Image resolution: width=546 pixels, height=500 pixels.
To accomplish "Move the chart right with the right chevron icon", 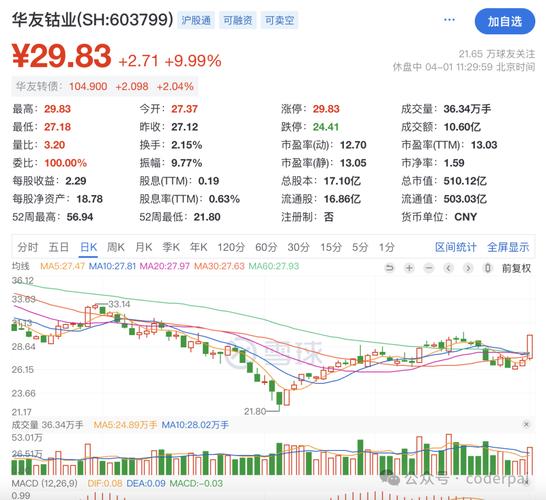I will tap(468, 268).
